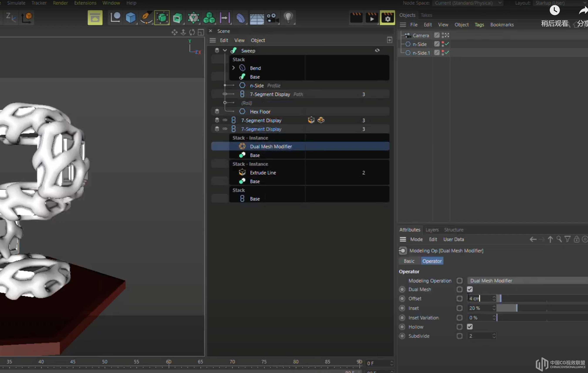
Task: Click the Subdivide value stepper arrows
Action: pyautogui.click(x=494, y=336)
